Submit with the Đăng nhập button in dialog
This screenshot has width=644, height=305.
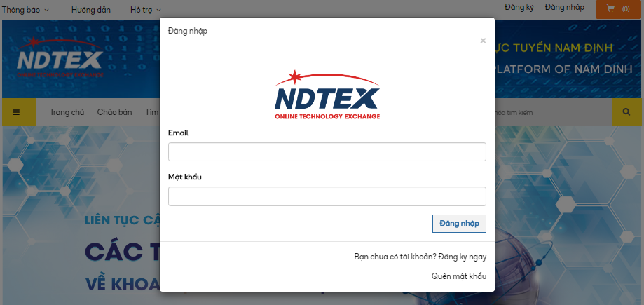(459, 224)
